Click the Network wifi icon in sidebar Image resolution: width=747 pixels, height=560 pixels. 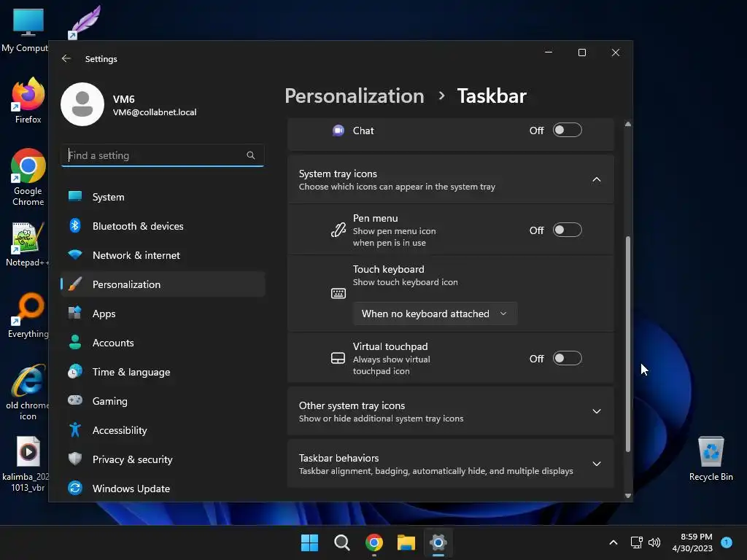75,254
